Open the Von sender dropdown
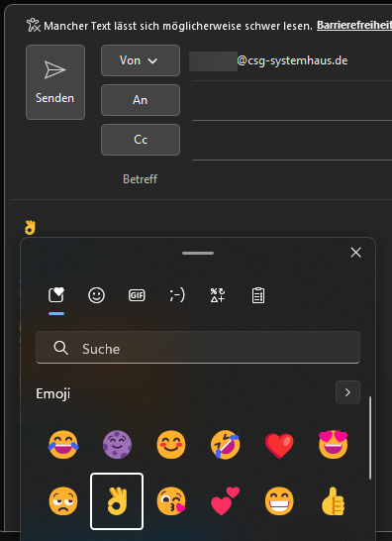Image resolution: width=392 pixels, height=541 pixels. tap(141, 60)
